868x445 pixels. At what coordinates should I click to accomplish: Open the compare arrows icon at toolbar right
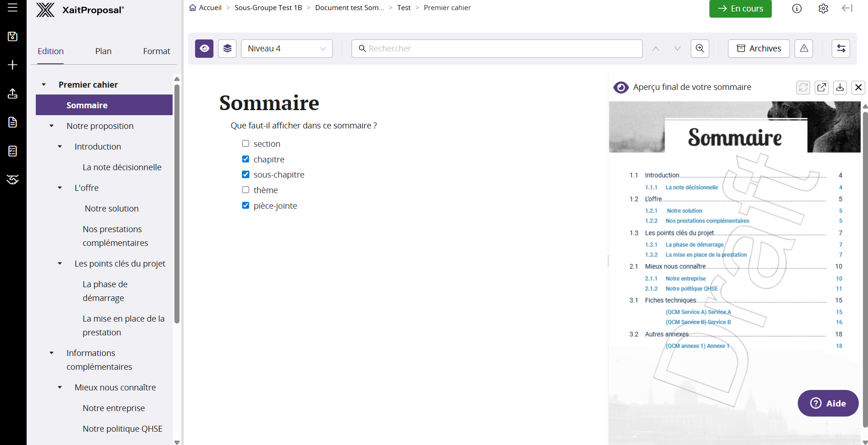[840, 48]
